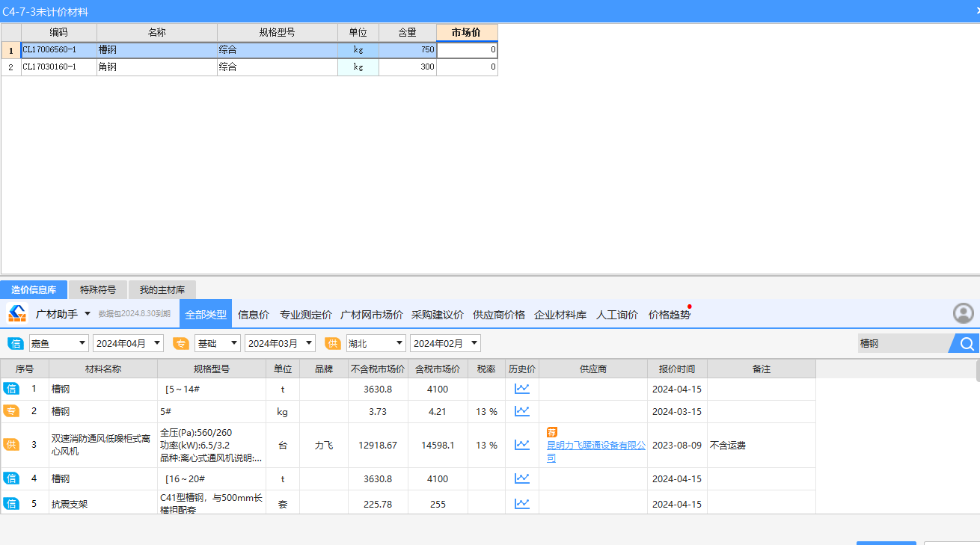Viewport: 980px width, 545px height.
Task: Click the orange 供 badge in filter bar
Action: [x=333, y=343]
